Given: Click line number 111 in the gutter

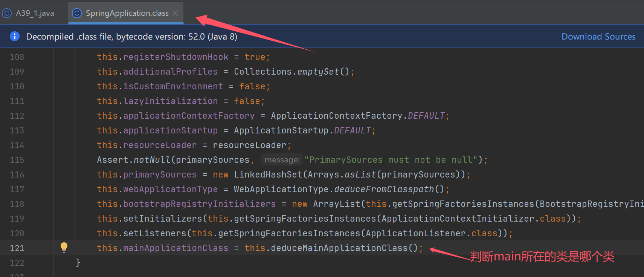Looking at the screenshot, I should point(17,101).
